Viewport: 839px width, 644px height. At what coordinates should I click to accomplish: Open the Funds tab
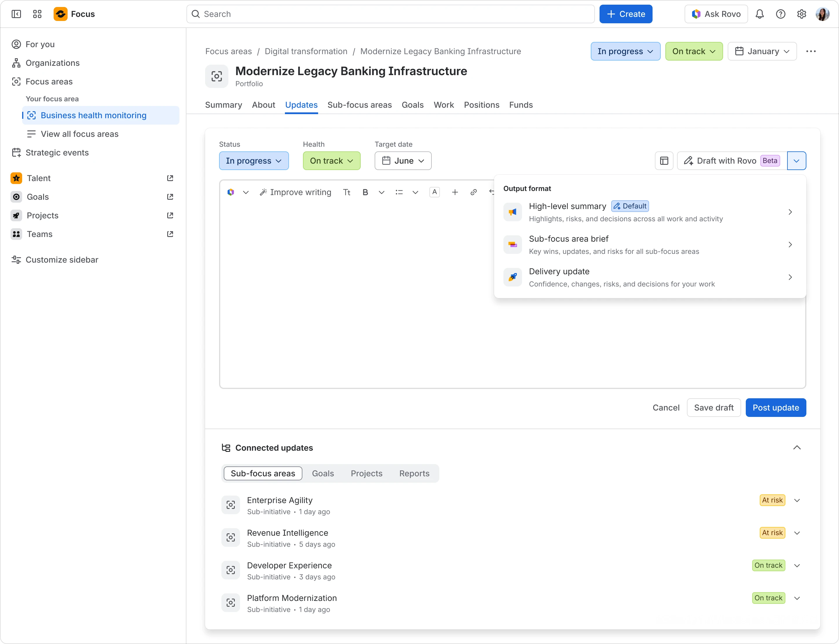click(521, 105)
